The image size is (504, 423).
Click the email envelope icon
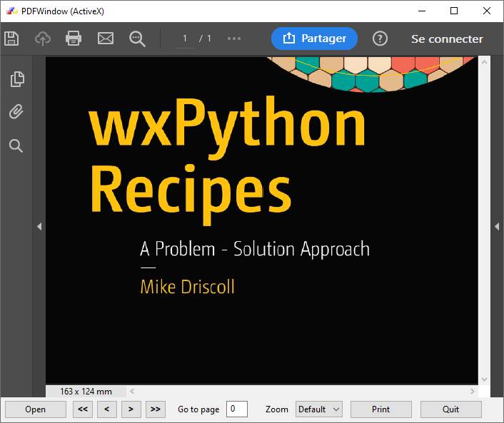tap(106, 39)
